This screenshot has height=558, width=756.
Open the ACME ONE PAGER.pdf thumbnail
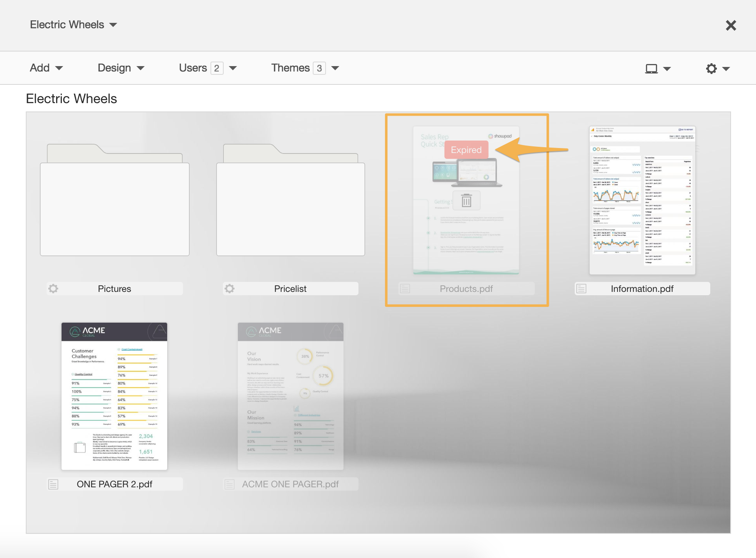(x=291, y=396)
